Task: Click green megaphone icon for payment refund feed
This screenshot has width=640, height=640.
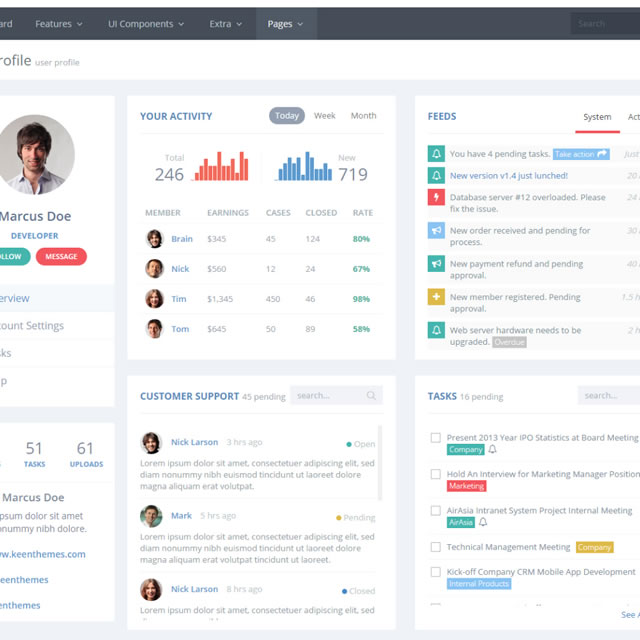Action: point(436,264)
